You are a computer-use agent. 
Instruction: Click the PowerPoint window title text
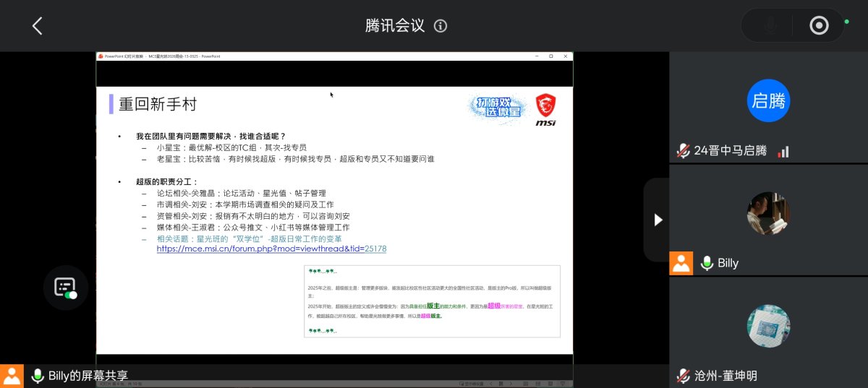pos(163,56)
